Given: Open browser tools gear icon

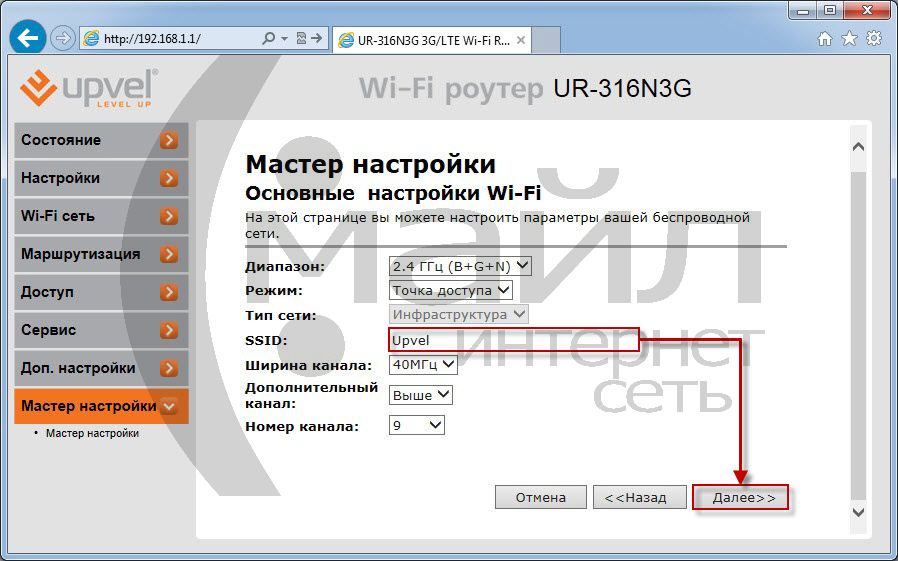Looking at the screenshot, I should pos(874,39).
